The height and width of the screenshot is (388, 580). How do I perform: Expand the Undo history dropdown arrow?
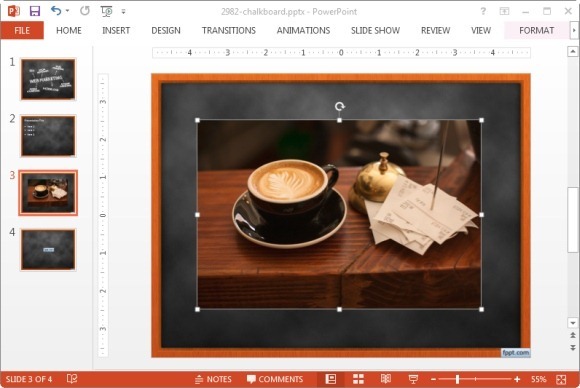(x=67, y=11)
